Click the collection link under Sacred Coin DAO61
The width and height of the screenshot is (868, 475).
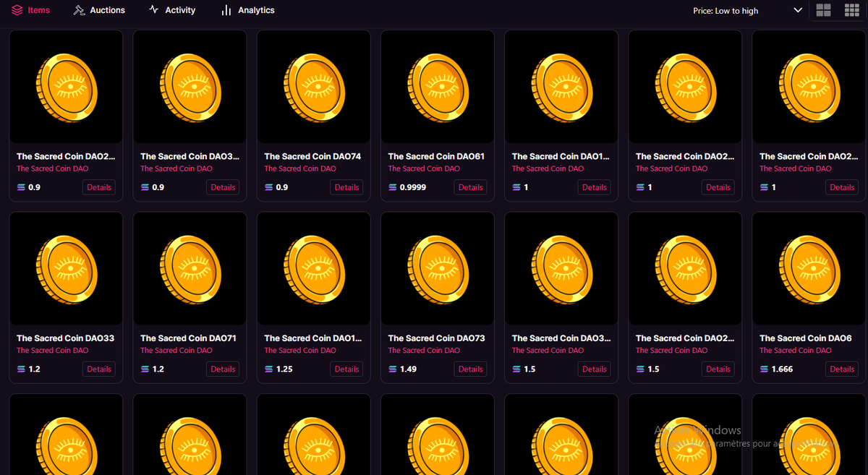coord(424,168)
